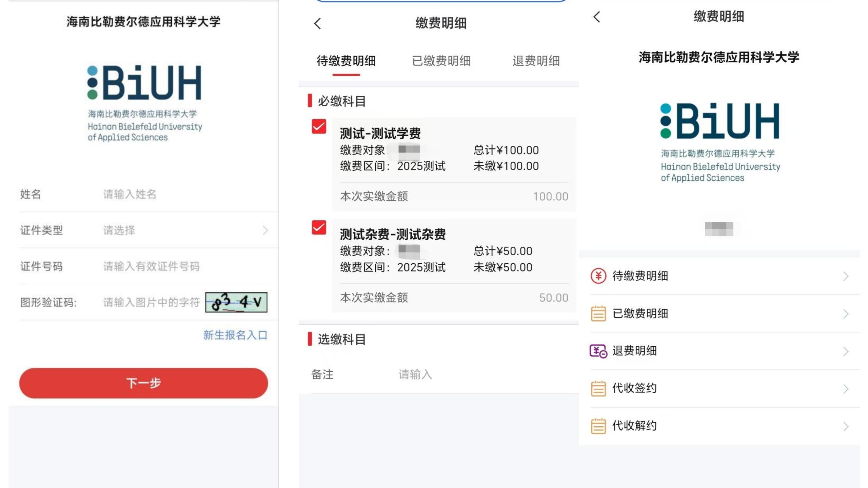Expand 代收解约 row chevron
This screenshot has width=868, height=488.
846,426
